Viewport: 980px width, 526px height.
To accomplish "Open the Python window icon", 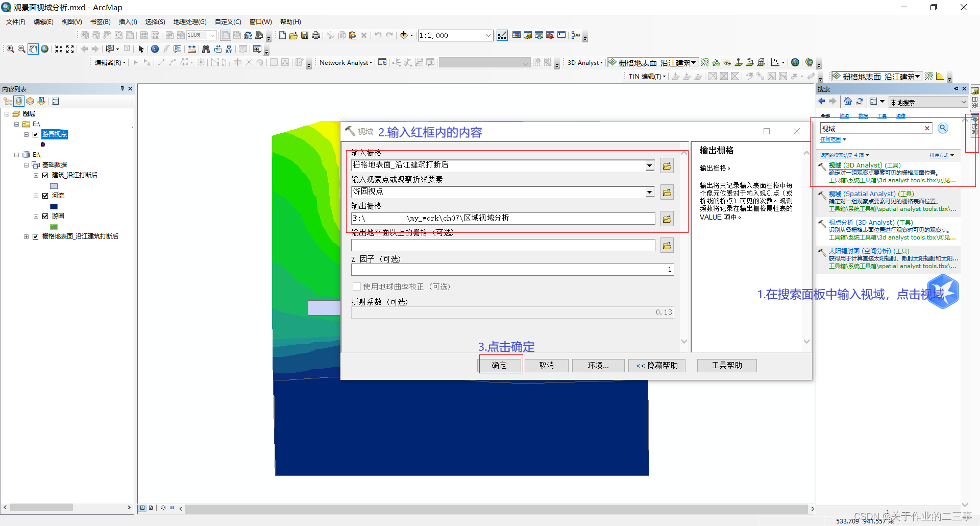I will tap(561, 35).
